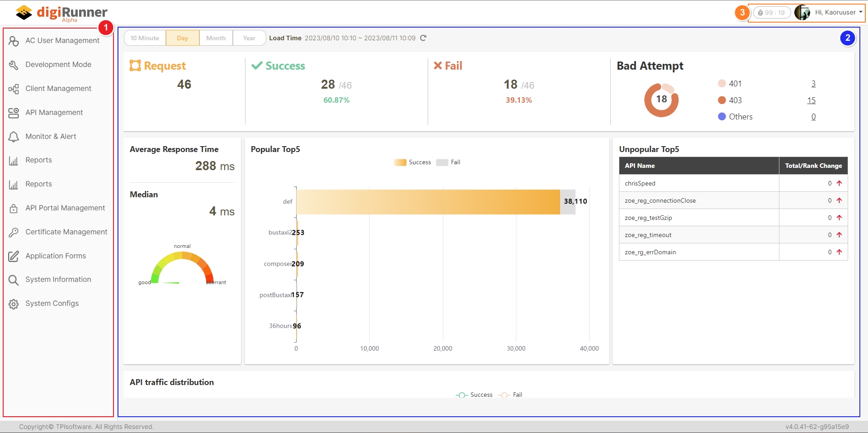Expand the API Management menu
This screenshot has width=868, height=433.
coord(54,113)
